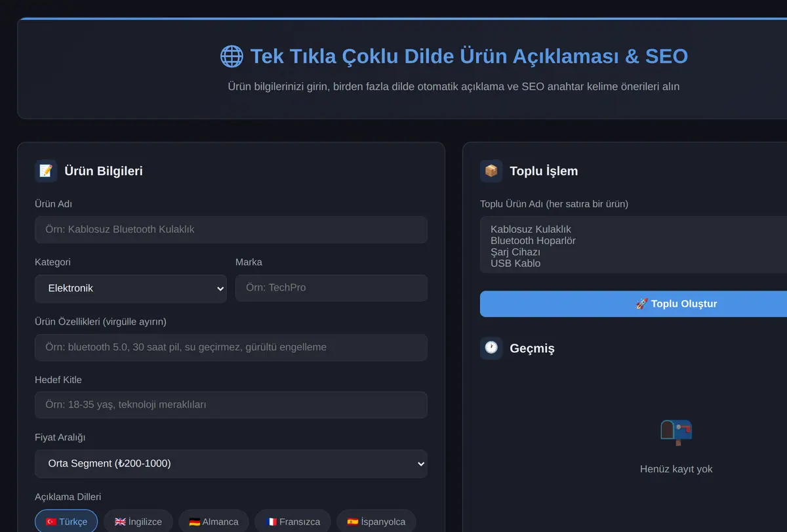787x532 pixels.
Task: Click the main page title text
Action: click(x=469, y=56)
